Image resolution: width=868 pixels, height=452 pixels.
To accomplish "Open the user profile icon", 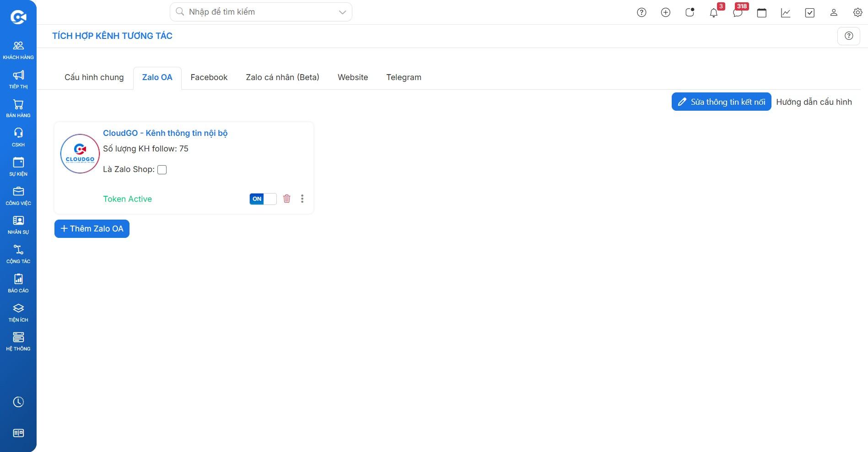I will (x=834, y=13).
